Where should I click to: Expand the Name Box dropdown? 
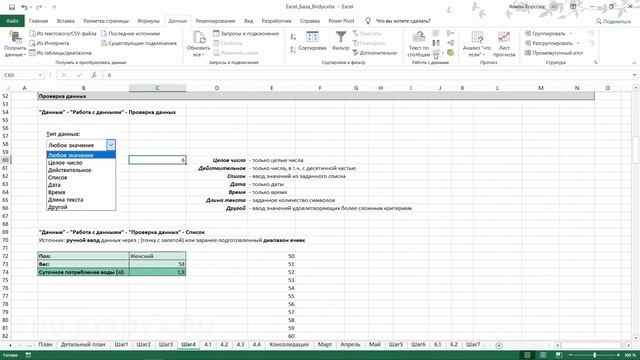pyautogui.click(x=40, y=75)
